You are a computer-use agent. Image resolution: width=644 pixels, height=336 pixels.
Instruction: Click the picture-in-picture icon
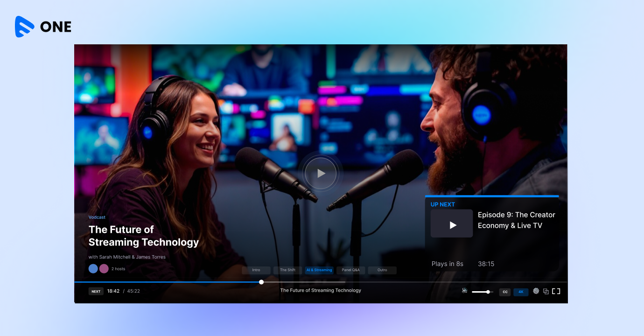tap(546, 292)
